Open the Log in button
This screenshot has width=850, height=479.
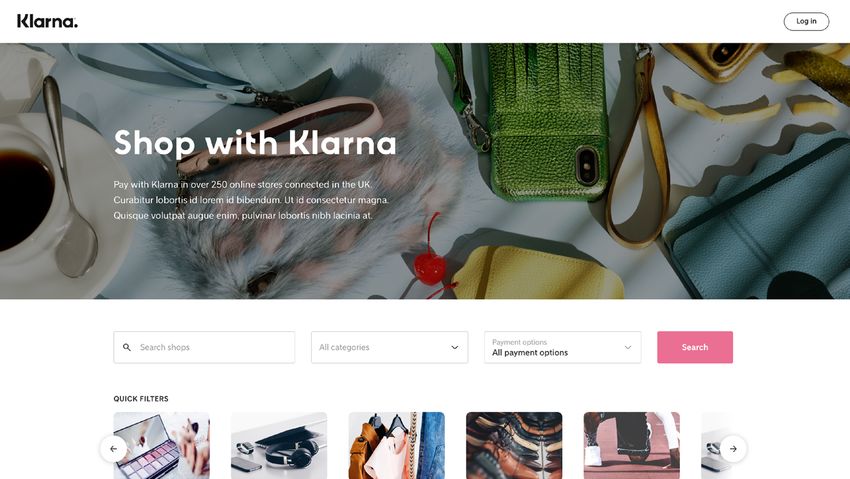click(x=806, y=21)
